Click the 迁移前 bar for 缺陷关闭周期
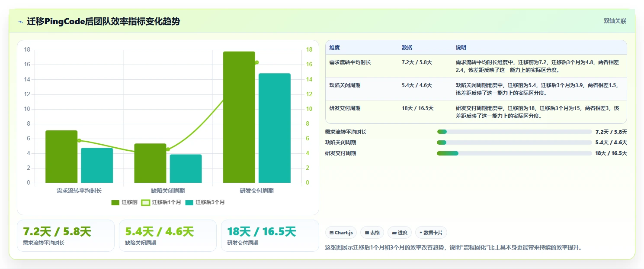Screen dimensions: 644x269 point(150,163)
